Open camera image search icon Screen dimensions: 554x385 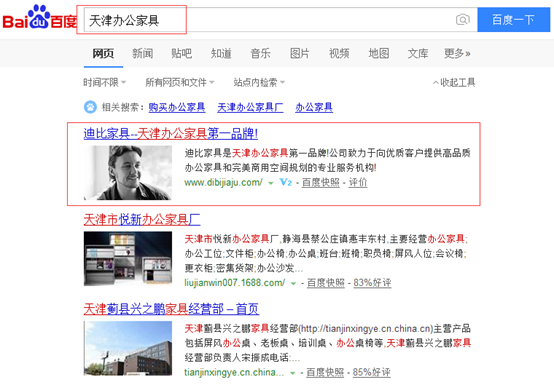click(x=462, y=19)
